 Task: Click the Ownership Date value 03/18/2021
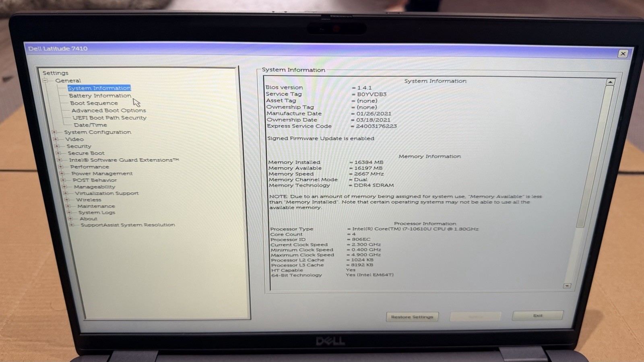coord(373,120)
